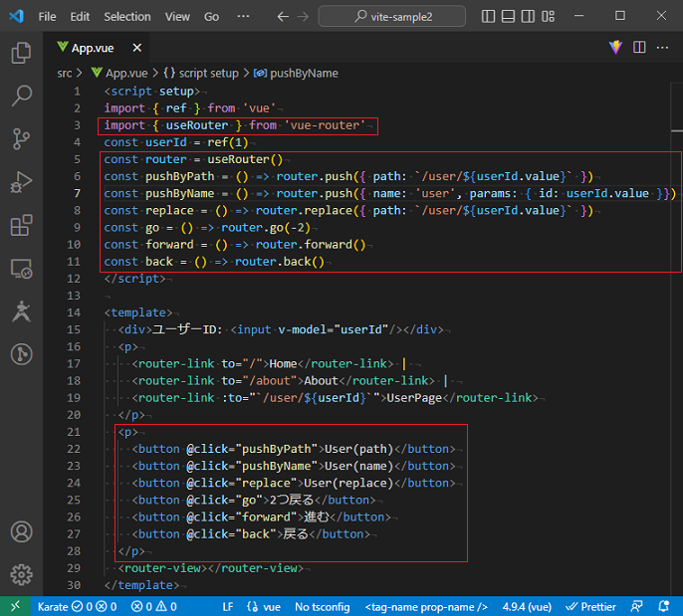
Task: Click router.forward() on line 10
Action: (x=311, y=245)
